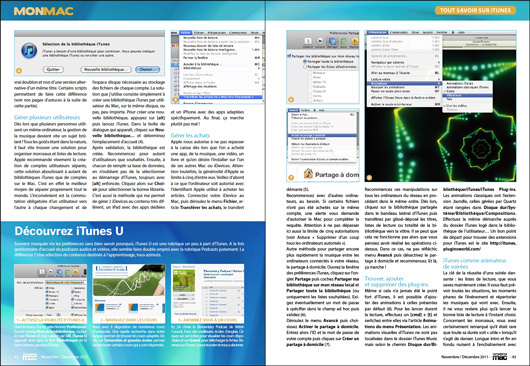Open the http://itunes.pluginsworld.com/ link in the article
This screenshot has width=530, height=366.
click(480, 246)
